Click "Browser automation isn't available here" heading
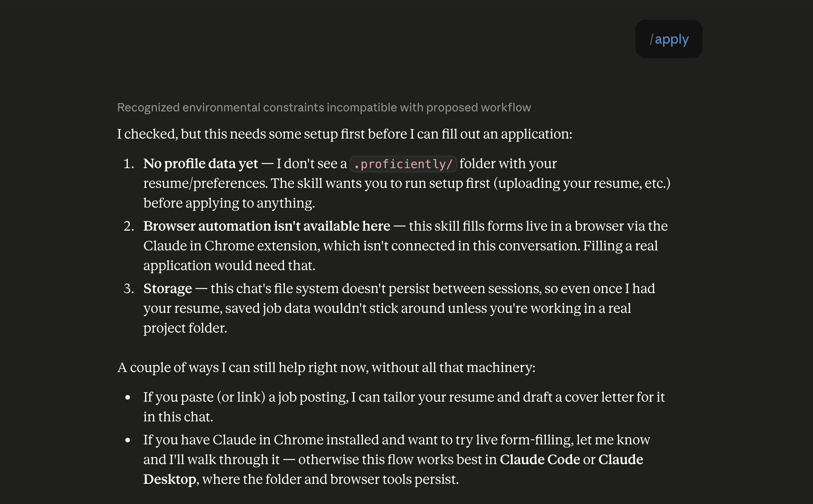The height and width of the screenshot is (504, 813). (x=267, y=226)
